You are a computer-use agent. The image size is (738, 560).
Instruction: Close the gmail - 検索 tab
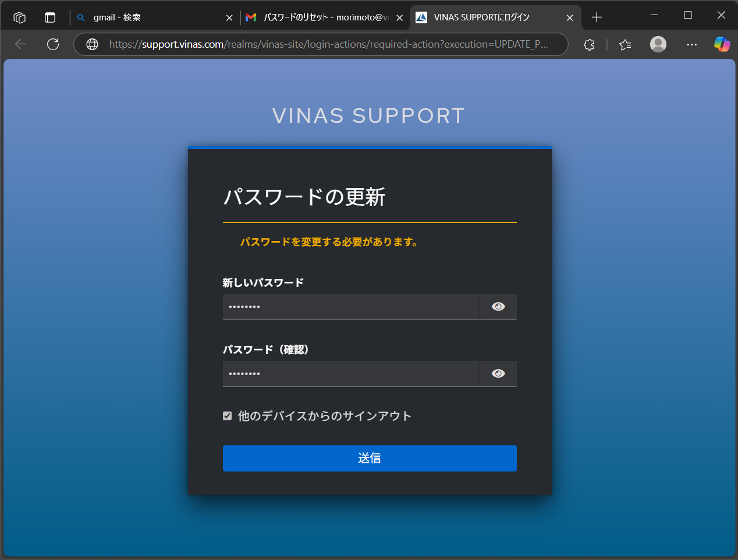(x=229, y=18)
